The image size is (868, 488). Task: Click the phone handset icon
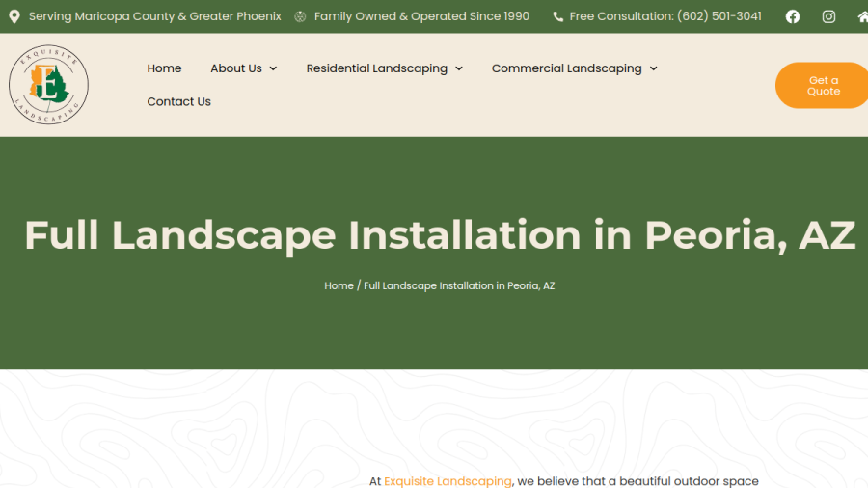tap(558, 16)
